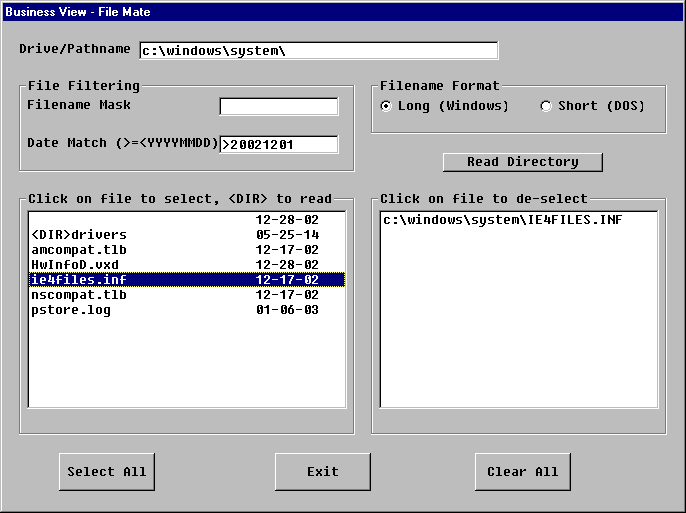Image resolution: width=686 pixels, height=513 pixels.
Task: Open the <DIR>drivers folder entry
Action: coord(80,235)
